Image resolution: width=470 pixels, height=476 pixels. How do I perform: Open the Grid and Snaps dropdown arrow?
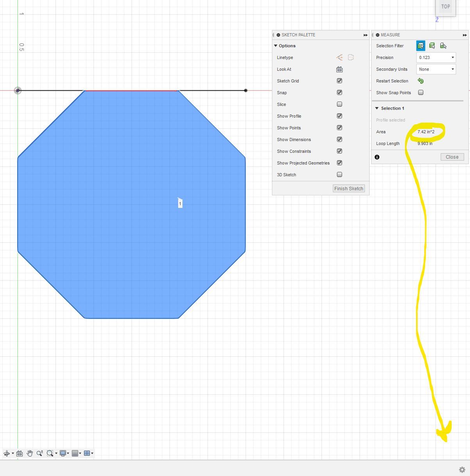click(x=80, y=454)
